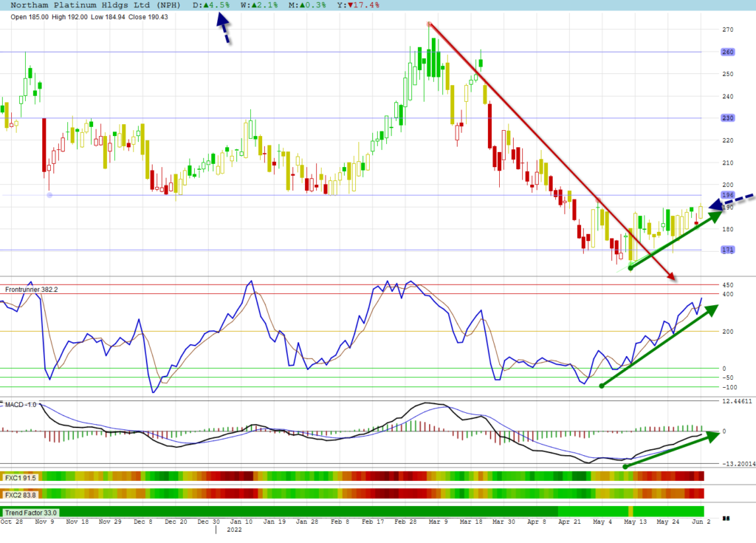
Task: Click the 'Dec 8' date label
Action: 142,522
